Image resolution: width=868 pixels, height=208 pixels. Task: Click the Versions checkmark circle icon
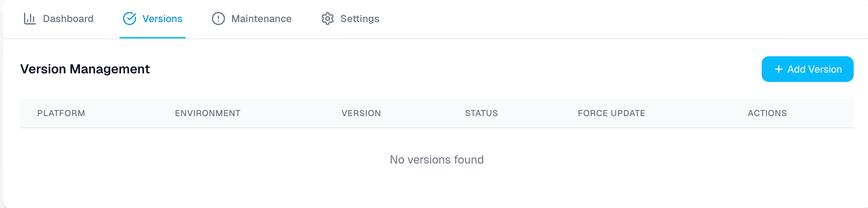pos(131,18)
